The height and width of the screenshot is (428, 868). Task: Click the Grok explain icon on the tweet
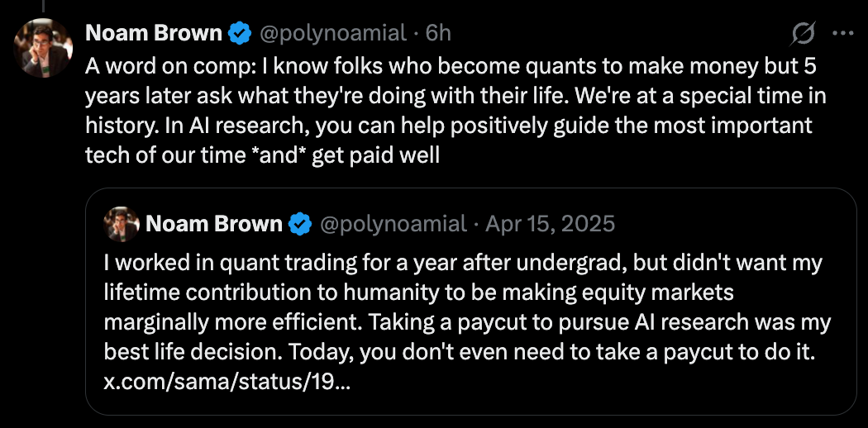click(803, 34)
